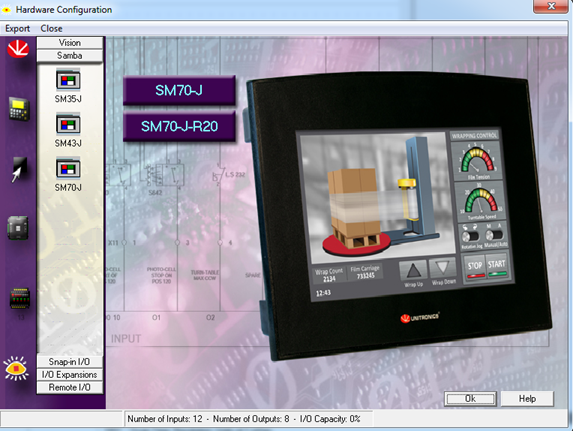Click the Number of Inputs: 12 status text

click(x=165, y=419)
